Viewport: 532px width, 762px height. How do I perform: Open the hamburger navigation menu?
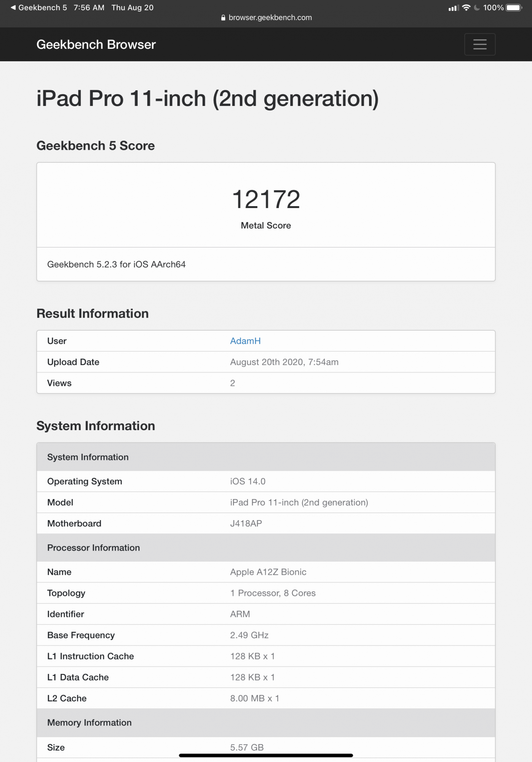(479, 44)
